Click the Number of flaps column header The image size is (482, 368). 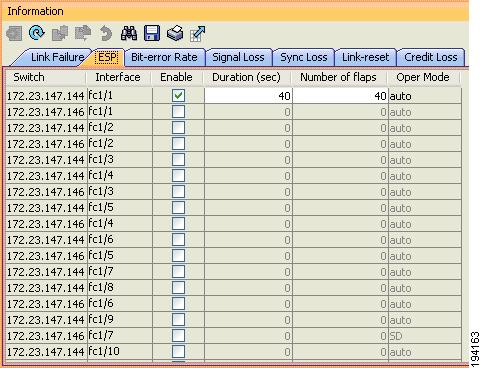(x=339, y=77)
